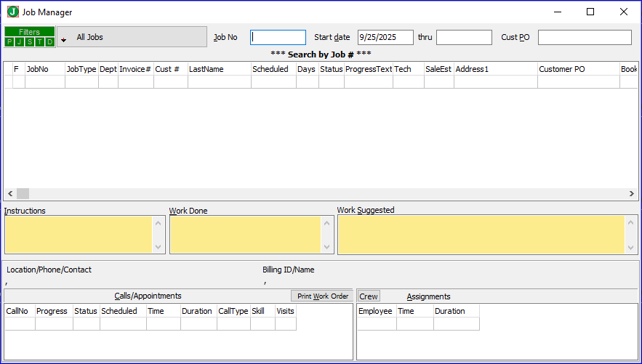
Task: Click the green Filters header button
Action: (30, 32)
